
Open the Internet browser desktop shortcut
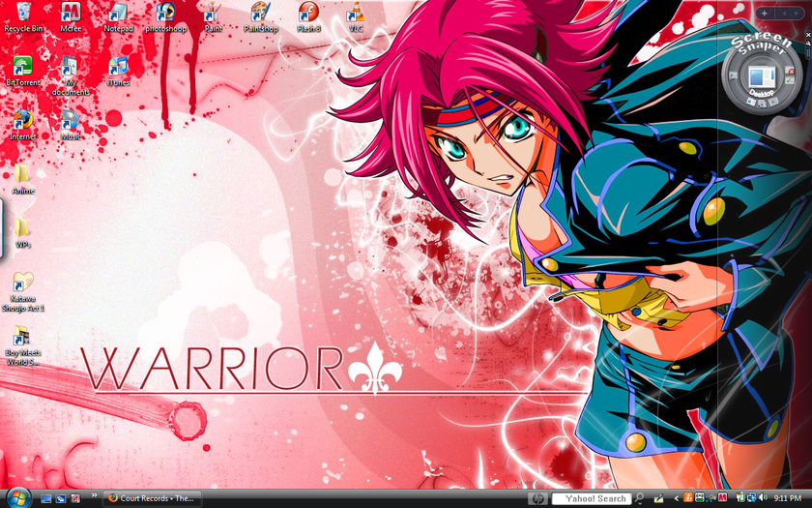click(23, 125)
